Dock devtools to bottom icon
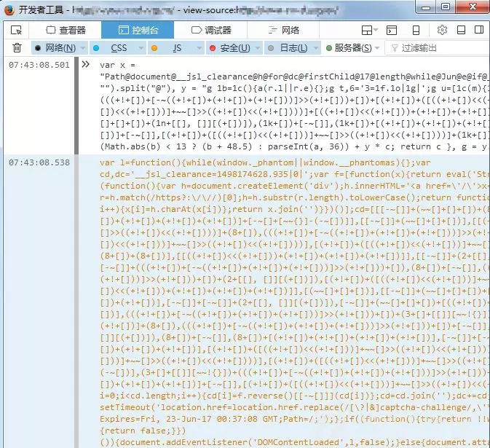490x448 pixels. [x=461, y=30]
